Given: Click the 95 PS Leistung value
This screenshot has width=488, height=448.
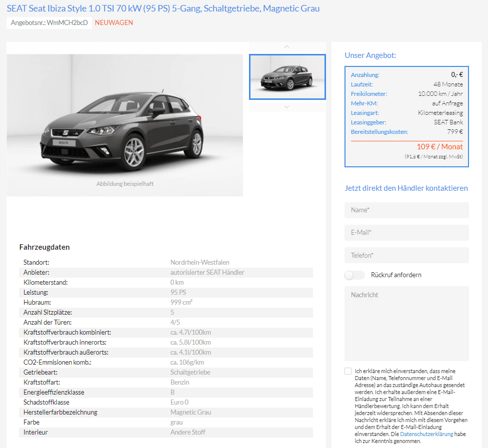Looking at the screenshot, I should point(178,292).
